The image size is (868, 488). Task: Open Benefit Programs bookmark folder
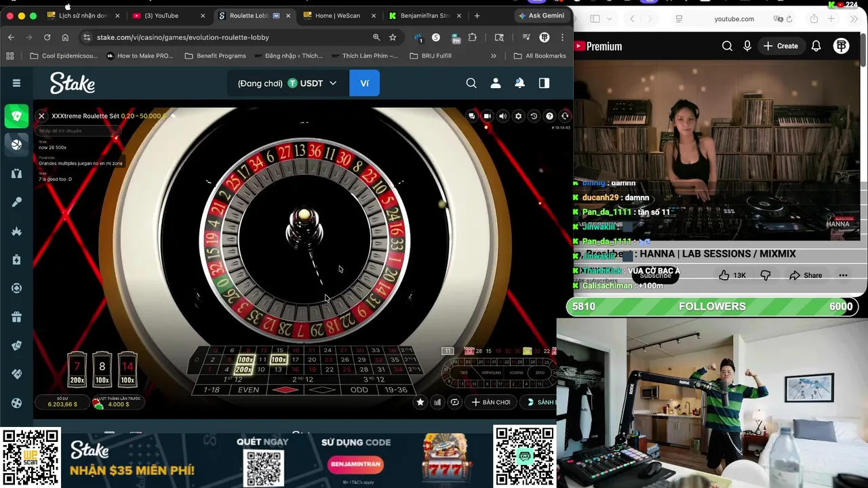pos(215,56)
